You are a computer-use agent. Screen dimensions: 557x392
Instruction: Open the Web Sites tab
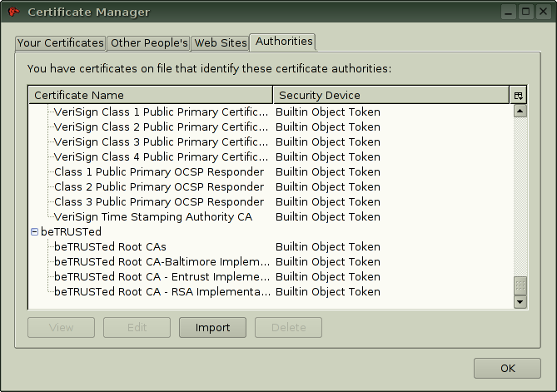click(221, 43)
